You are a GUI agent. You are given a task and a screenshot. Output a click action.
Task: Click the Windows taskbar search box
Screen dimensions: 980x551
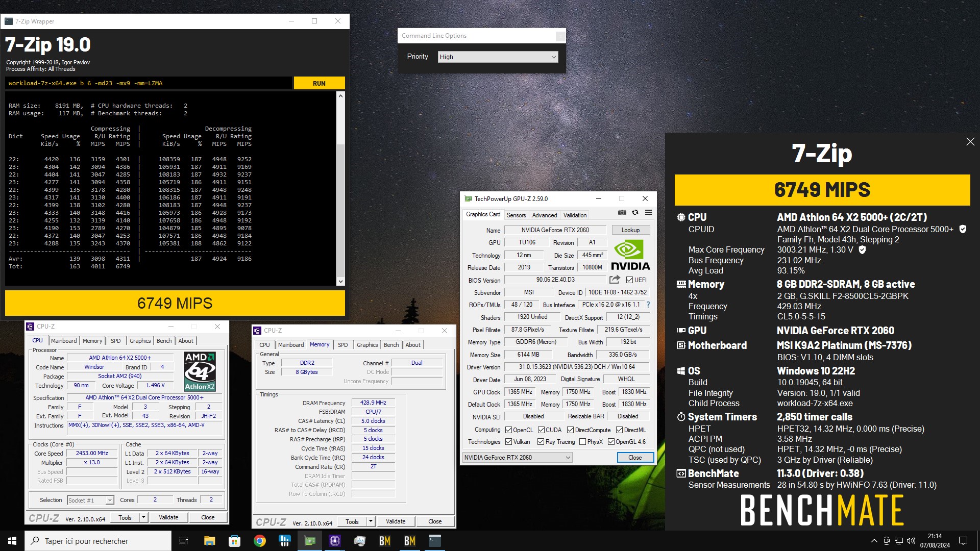[x=98, y=541]
